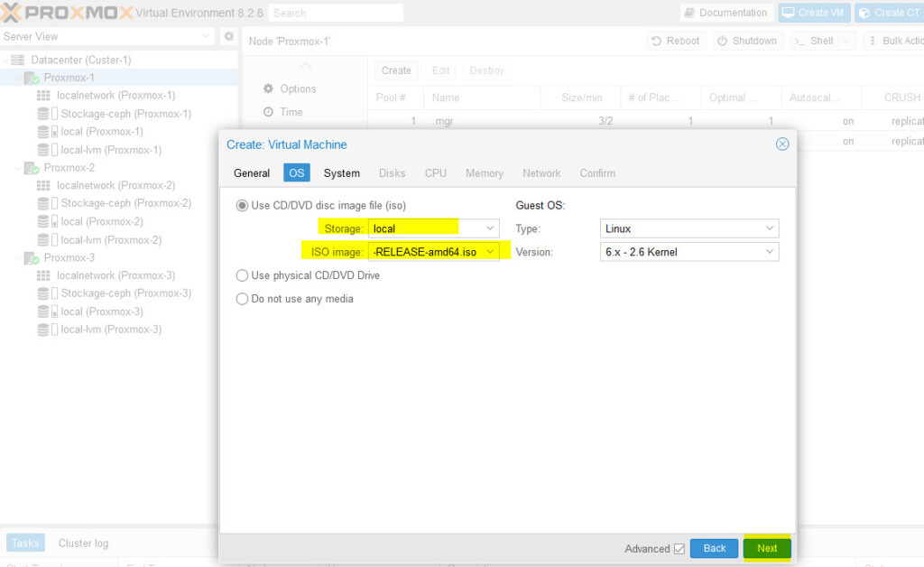The height and width of the screenshot is (567, 924).
Task: Switch to the Network tab
Action: (x=541, y=173)
